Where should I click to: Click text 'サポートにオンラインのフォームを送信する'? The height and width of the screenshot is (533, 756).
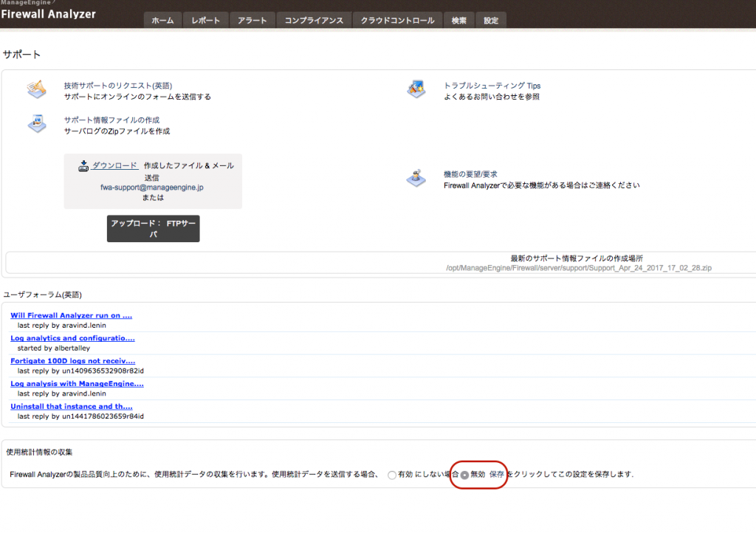[x=137, y=97]
